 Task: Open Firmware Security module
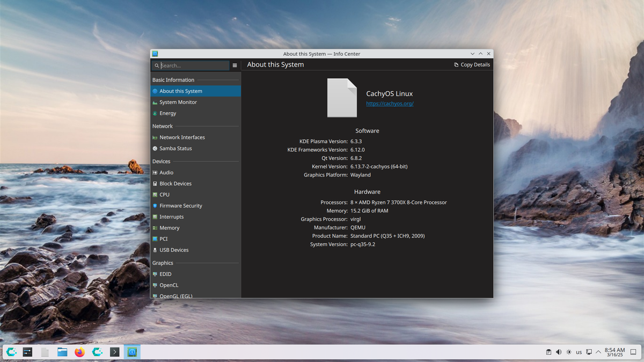[195, 206]
